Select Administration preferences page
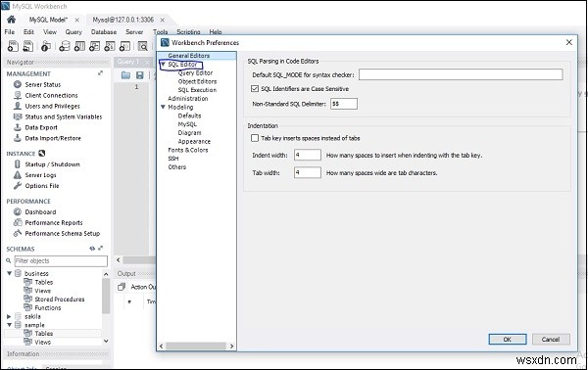The width and height of the screenshot is (588, 370). (x=188, y=98)
